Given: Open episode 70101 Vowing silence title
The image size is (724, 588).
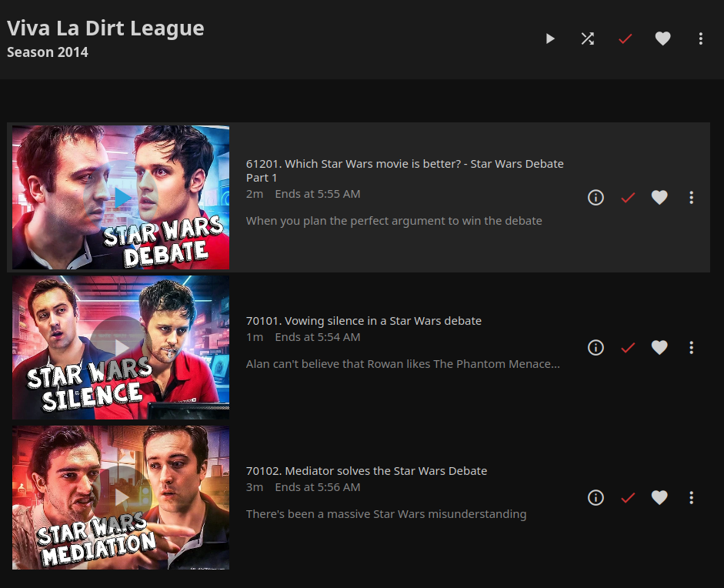Looking at the screenshot, I should tap(364, 321).
